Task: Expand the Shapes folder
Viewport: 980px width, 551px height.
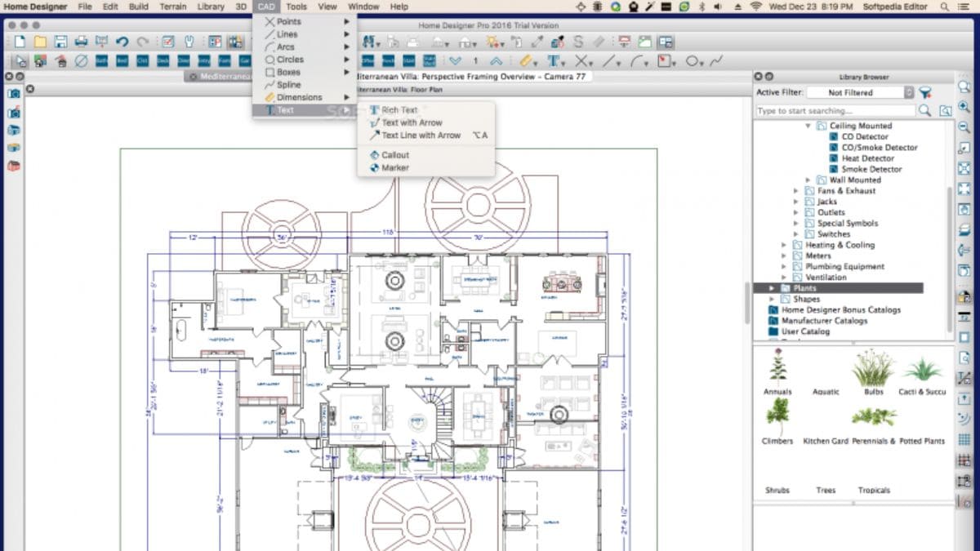Action: pos(772,299)
